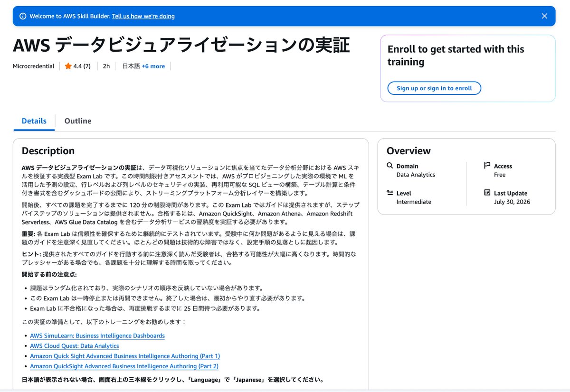570x392 pixels.
Task: Click the '4.4 (7)' rating text
Action: [82, 66]
